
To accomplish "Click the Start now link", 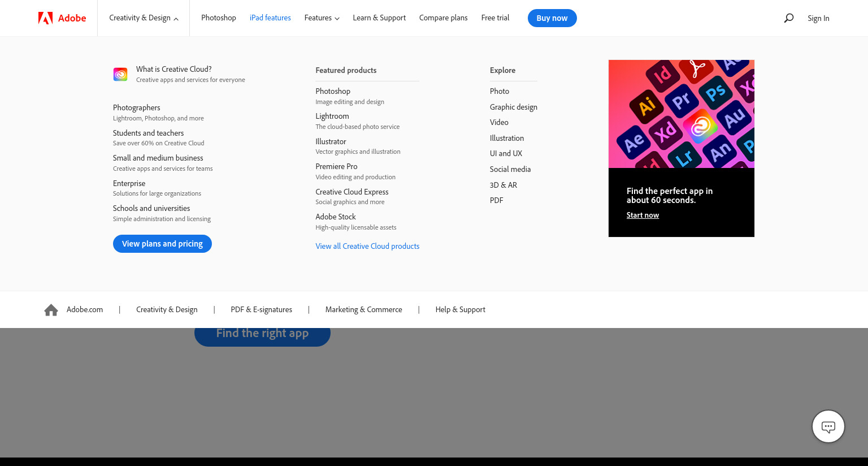I will 643,215.
